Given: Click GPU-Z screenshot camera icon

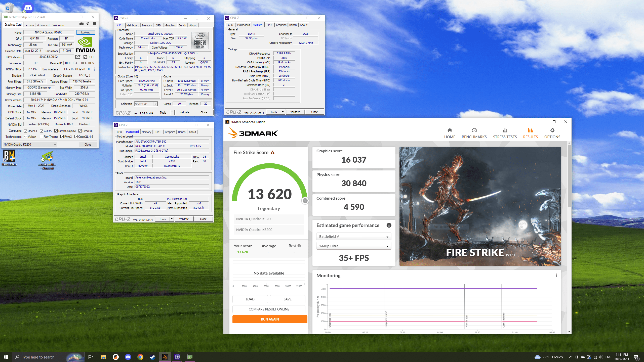Looking at the screenshot, I should pyautogui.click(x=82, y=24).
